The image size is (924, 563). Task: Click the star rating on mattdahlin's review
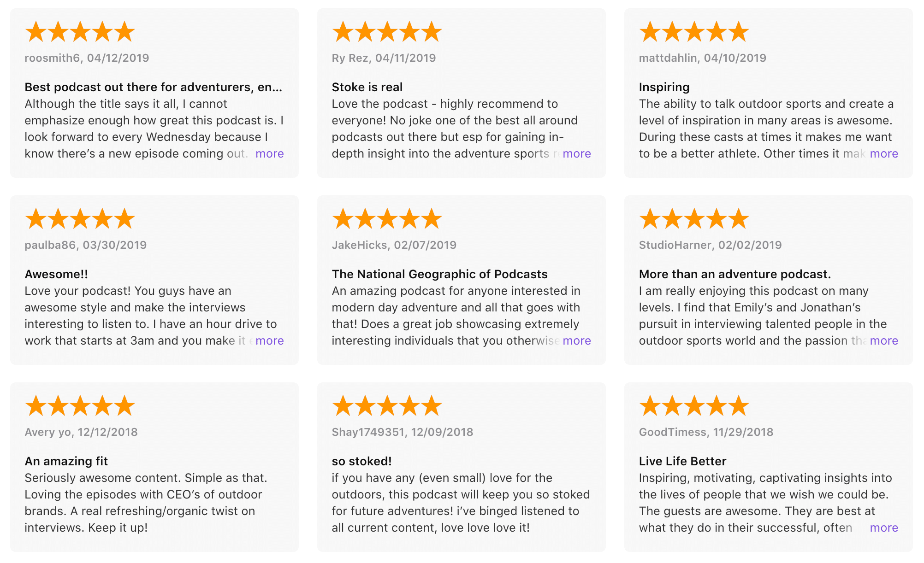click(x=694, y=32)
